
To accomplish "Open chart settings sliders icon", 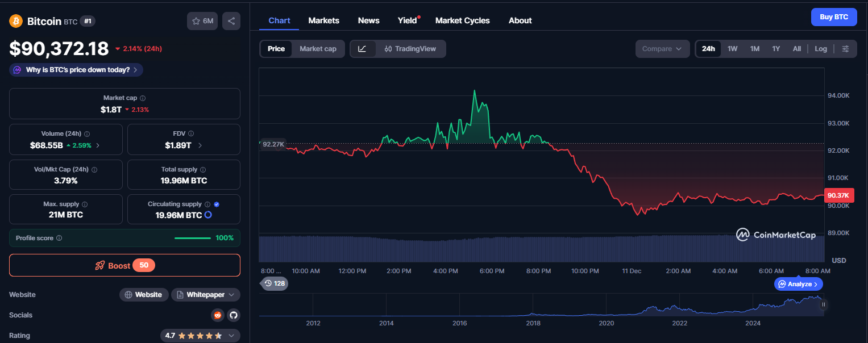I will [846, 48].
